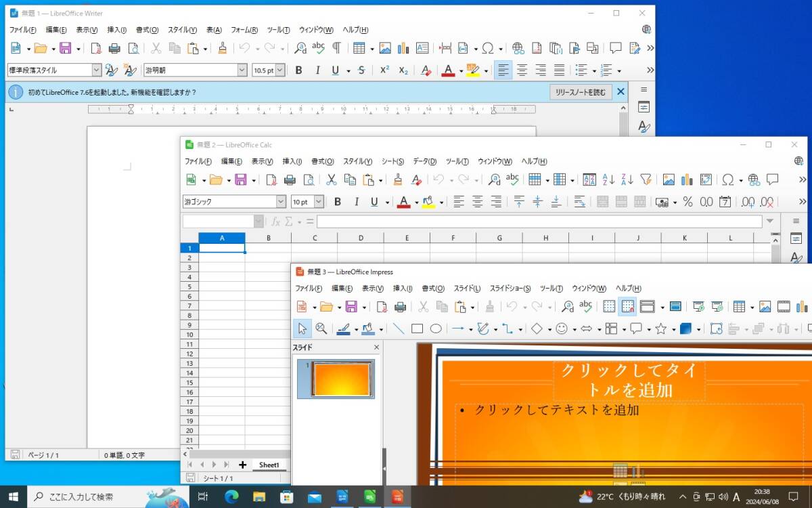The image size is (812, 508).
Task: Toggle Bold in the Writer formatting bar
Action: coord(298,70)
